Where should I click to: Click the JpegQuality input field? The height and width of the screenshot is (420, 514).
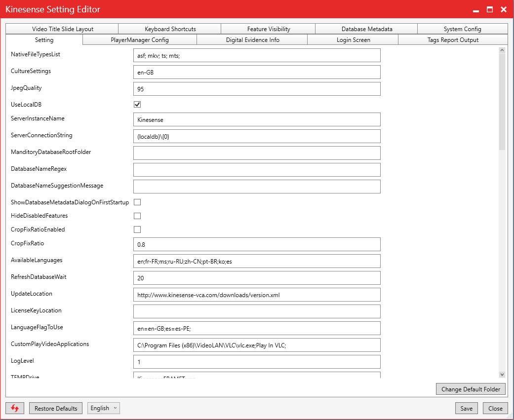point(257,89)
